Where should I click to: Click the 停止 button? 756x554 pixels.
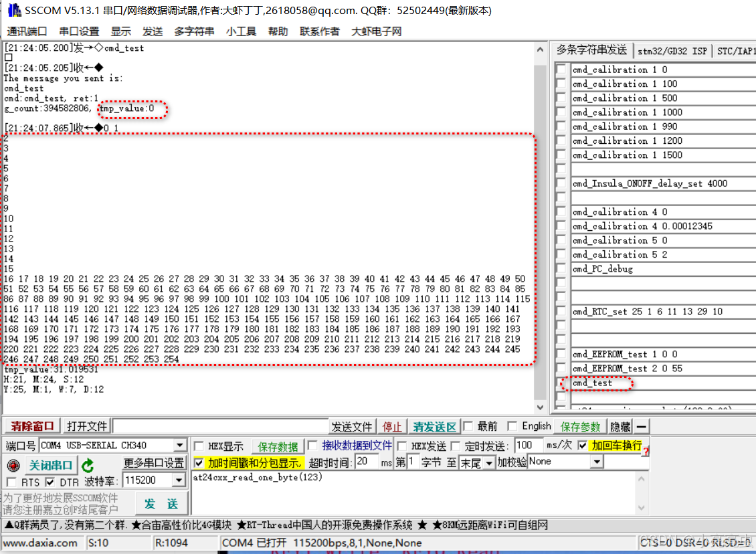pos(391,427)
